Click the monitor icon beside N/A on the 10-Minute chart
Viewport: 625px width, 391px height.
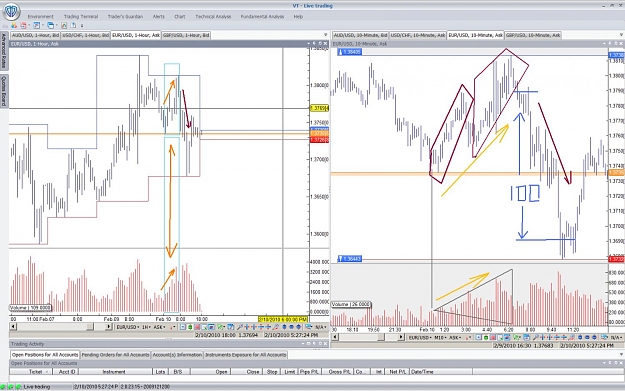point(604,338)
